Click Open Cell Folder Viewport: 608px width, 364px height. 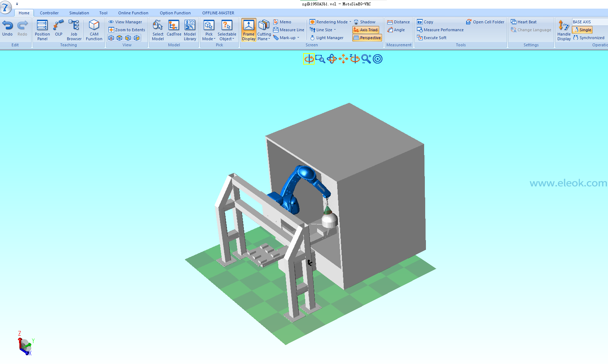point(485,22)
